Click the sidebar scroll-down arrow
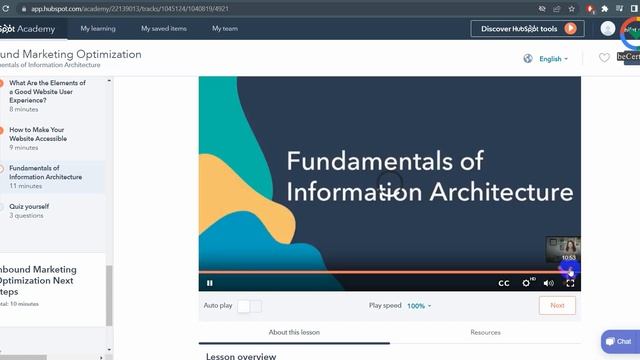The height and width of the screenshot is (360, 640). (x=109, y=350)
